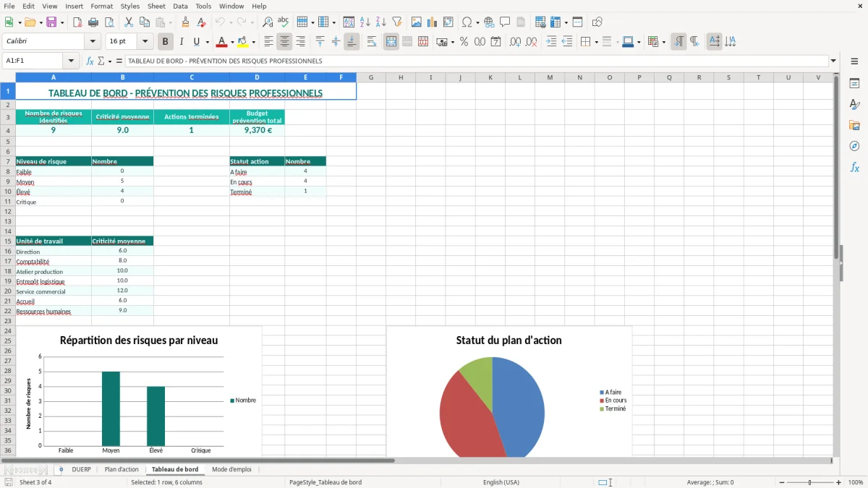Insert special character omega icon

pyautogui.click(x=467, y=22)
